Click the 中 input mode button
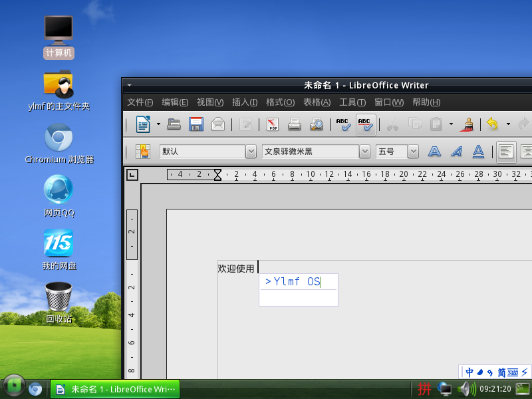 coord(469,372)
